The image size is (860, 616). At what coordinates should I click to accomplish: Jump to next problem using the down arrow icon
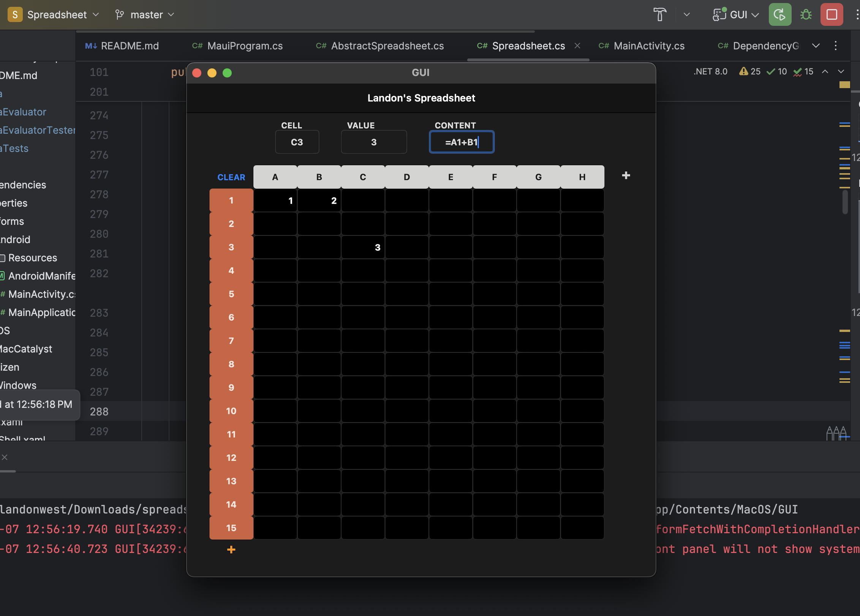[x=841, y=71]
